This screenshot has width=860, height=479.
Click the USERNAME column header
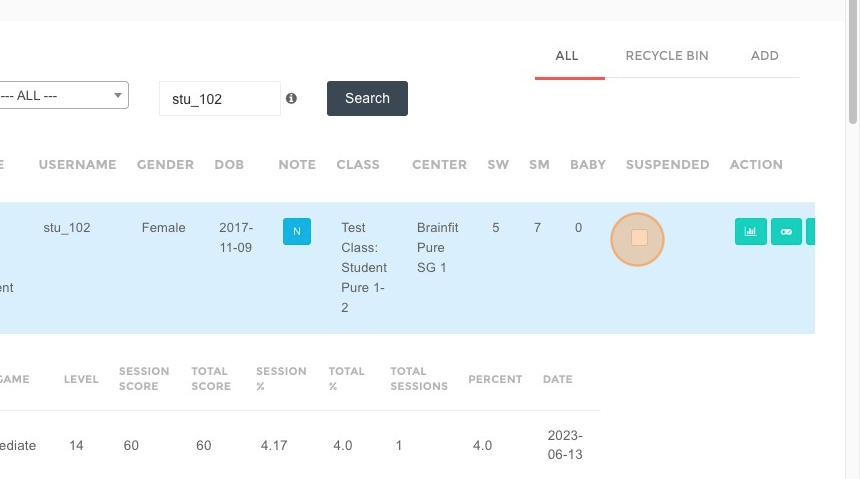point(77,165)
